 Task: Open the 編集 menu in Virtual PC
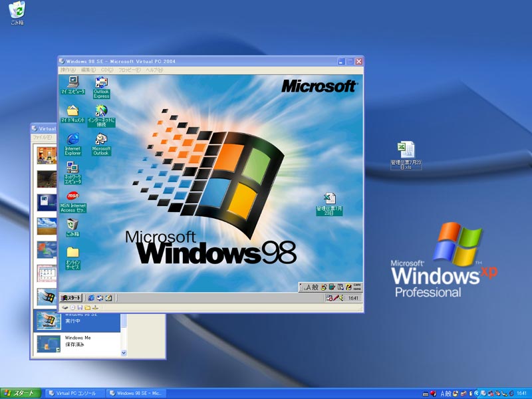pos(88,70)
